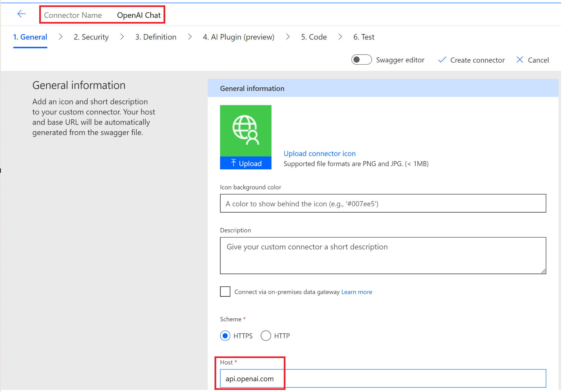Click the Create connector checkmark icon
The height and width of the screenshot is (392, 564).
tap(442, 60)
